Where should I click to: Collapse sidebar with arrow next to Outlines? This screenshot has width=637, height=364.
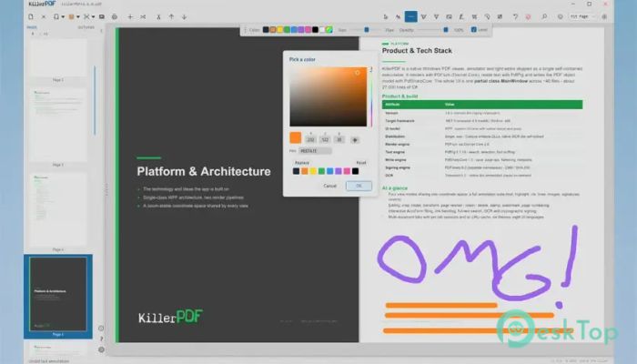pos(101,31)
